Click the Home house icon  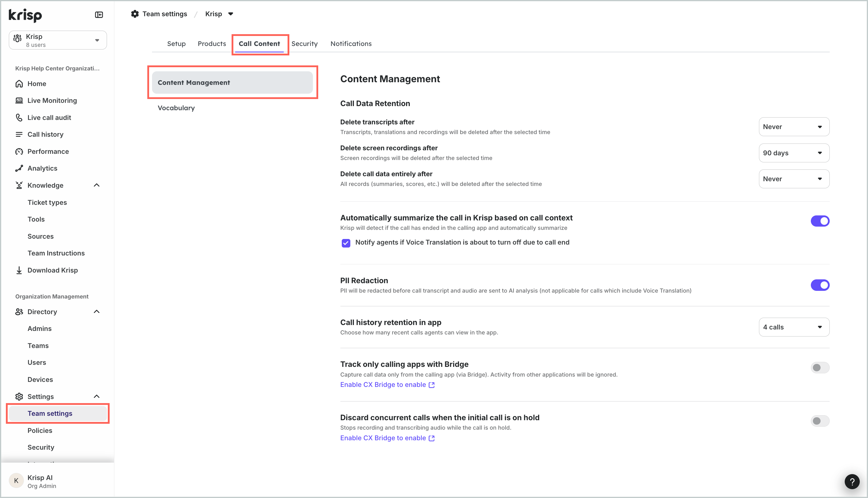coord(19,84)
